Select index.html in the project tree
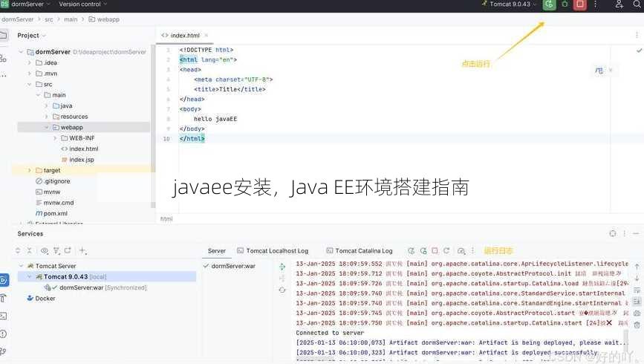 (x=79, y=149)
